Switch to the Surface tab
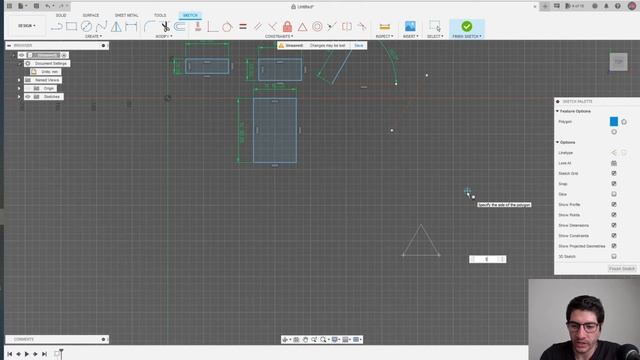 (91, 15)
